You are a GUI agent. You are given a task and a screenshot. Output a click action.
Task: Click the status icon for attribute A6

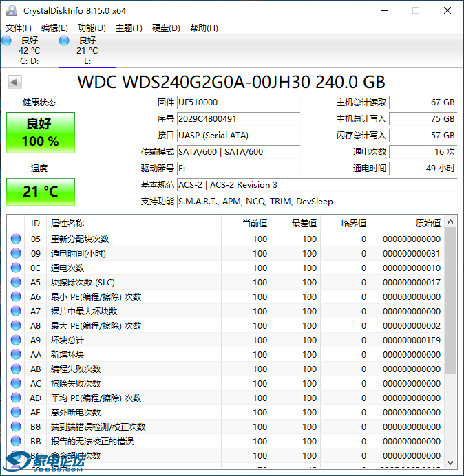[16, 296]
